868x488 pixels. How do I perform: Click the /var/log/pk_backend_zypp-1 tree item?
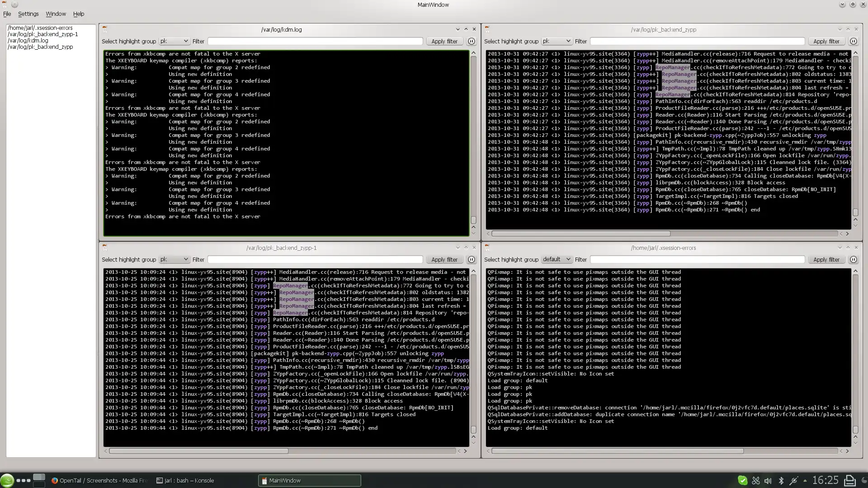(x=42, y=34)
